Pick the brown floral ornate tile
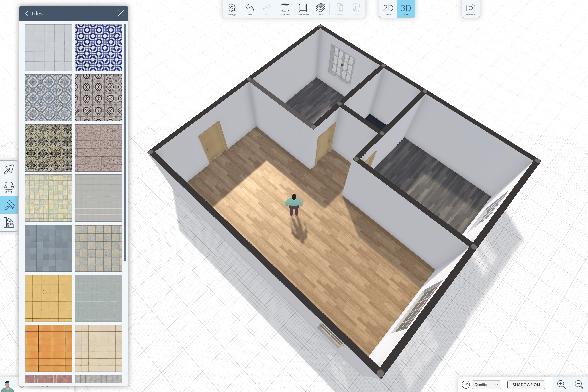The height and width of the screenshot is (392, 588). (99, 98)
